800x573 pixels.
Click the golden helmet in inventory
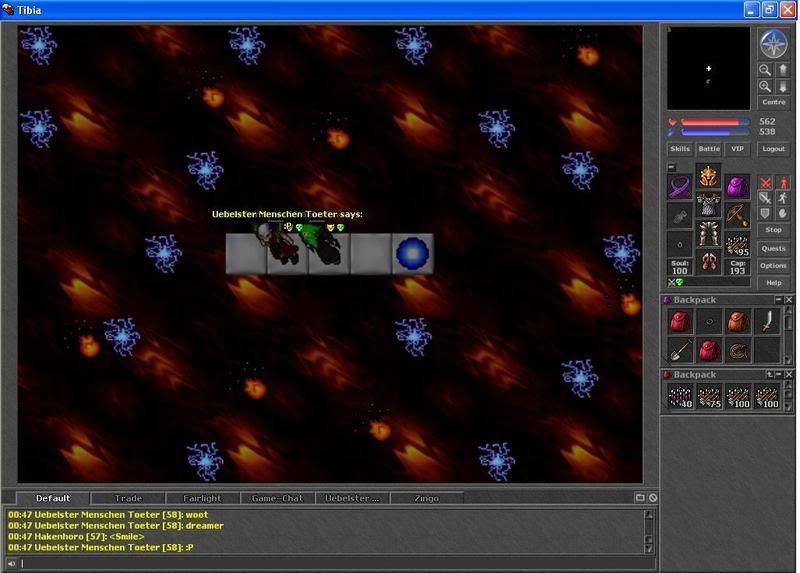point(708,177)
